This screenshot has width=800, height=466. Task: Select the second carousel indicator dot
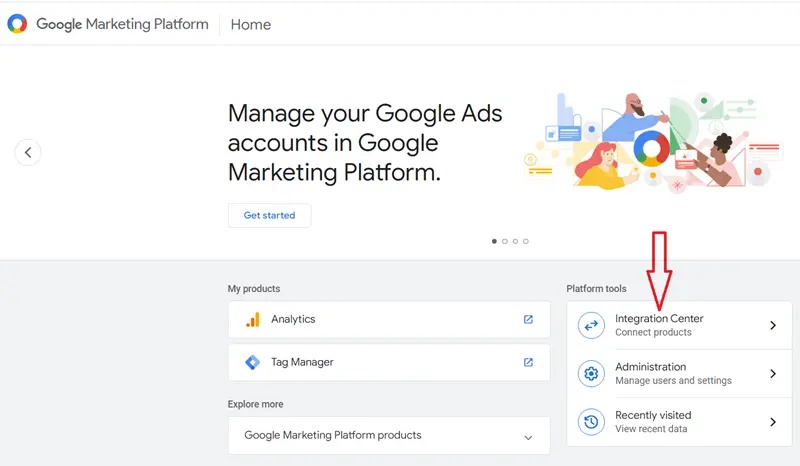(x=505, y=241)
